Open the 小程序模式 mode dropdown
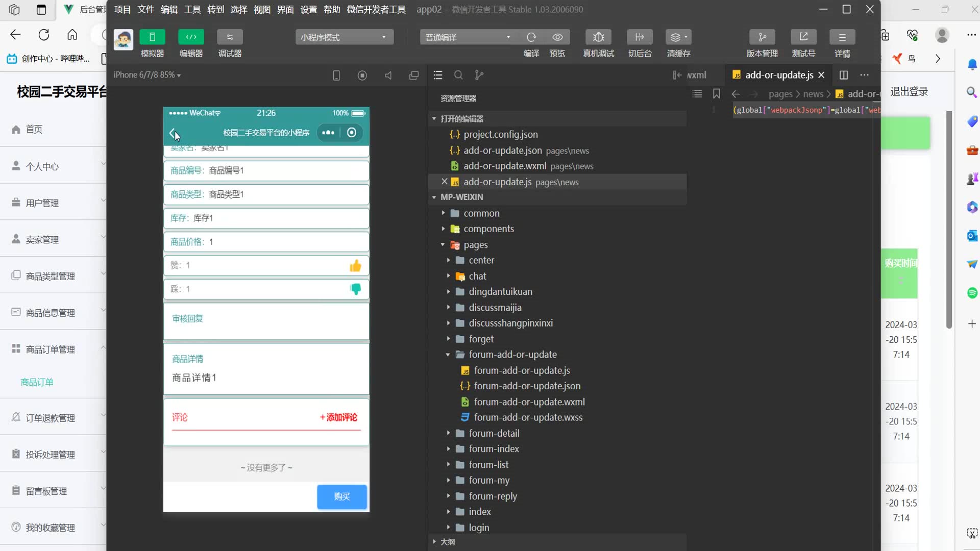The height and width of the screenshot is (551, 980). tap(344, 37)
